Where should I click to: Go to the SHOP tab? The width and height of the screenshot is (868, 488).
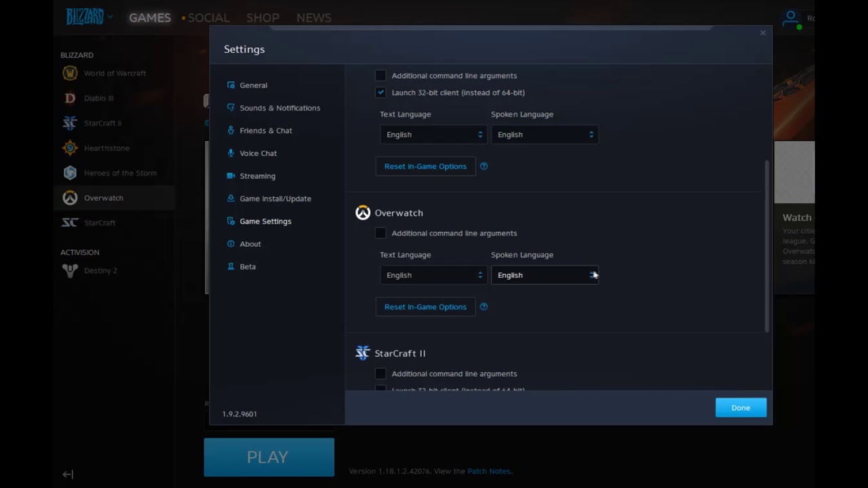(262, 18)
